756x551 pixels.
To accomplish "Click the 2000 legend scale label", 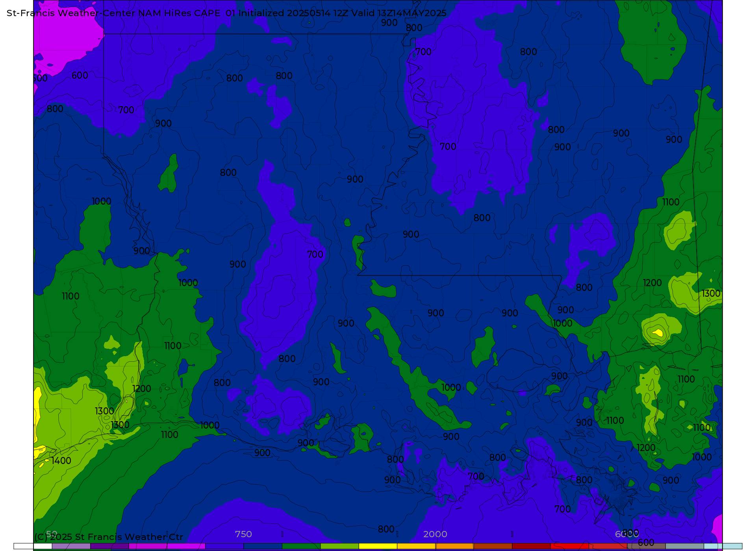I will point(435,534).
